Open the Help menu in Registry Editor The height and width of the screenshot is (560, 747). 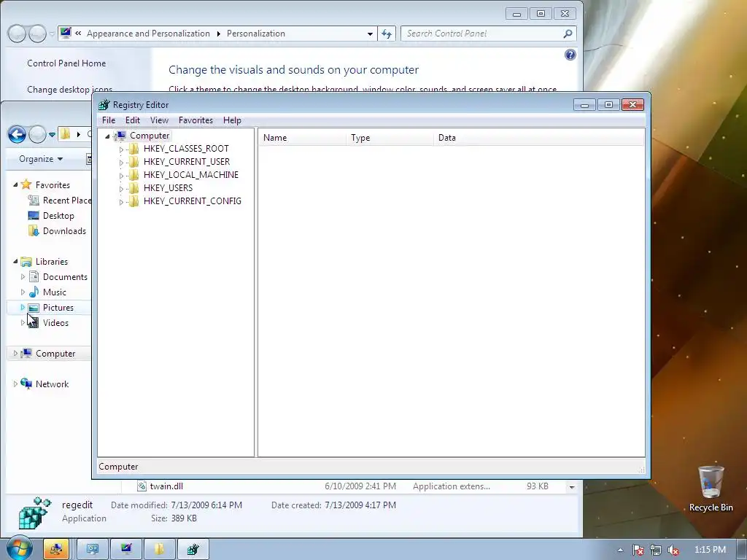tap(232, 120)
